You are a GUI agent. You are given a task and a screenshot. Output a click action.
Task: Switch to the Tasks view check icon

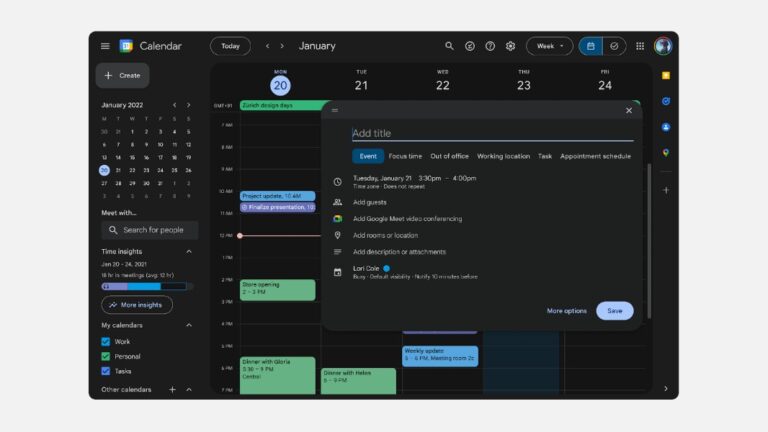click(615, 46)
